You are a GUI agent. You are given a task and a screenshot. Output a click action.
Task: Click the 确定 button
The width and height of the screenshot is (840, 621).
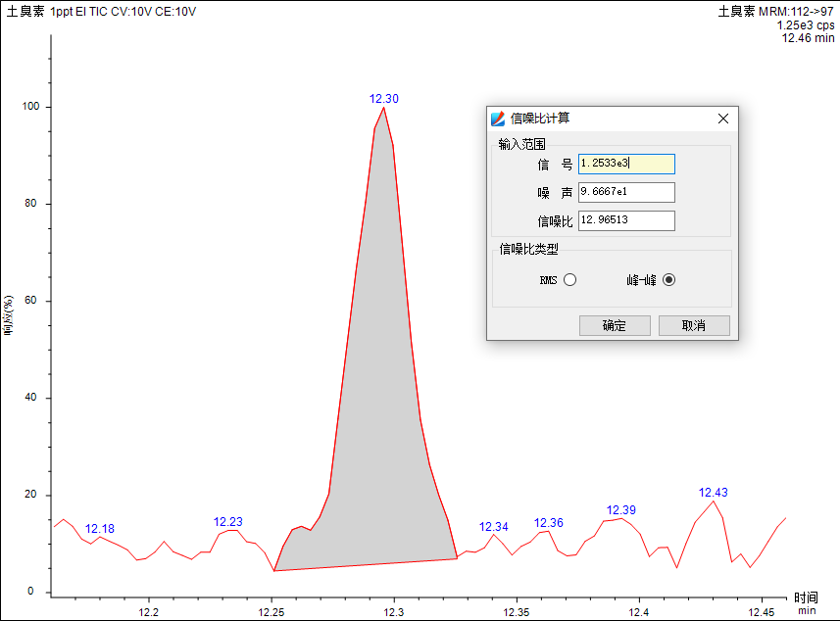coord(615,325)
